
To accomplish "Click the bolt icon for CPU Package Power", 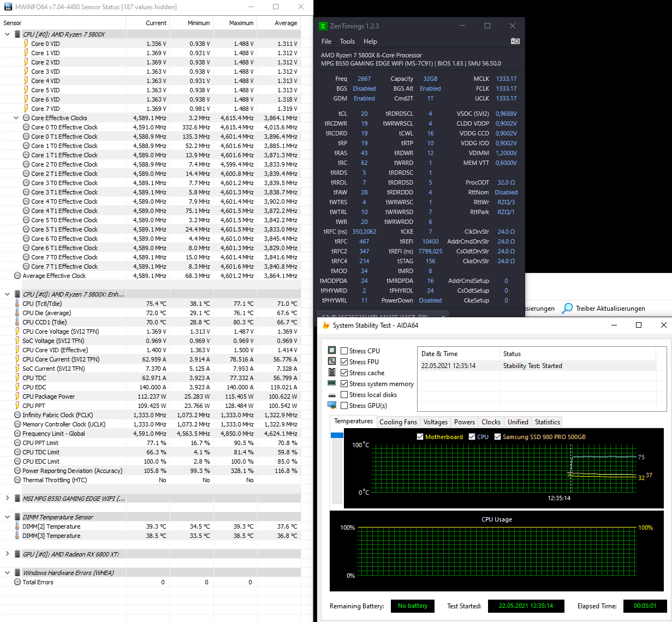I will 17,396.
